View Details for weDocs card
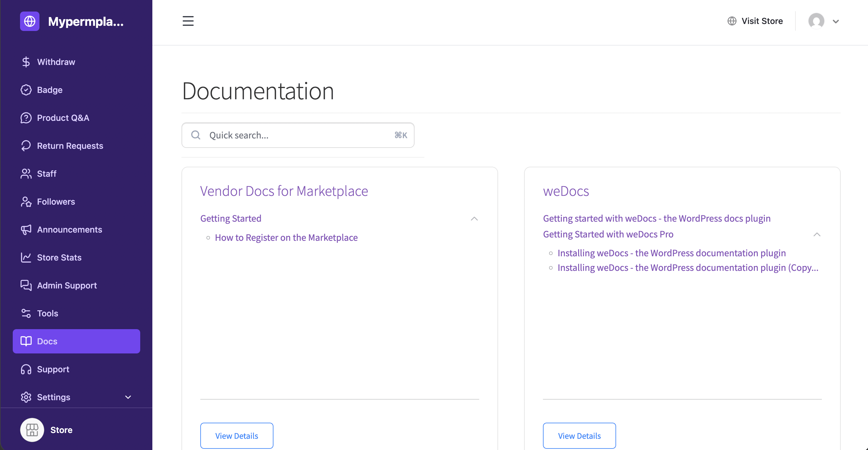Screen dimensions: 868x450 (x=579, y=435)
